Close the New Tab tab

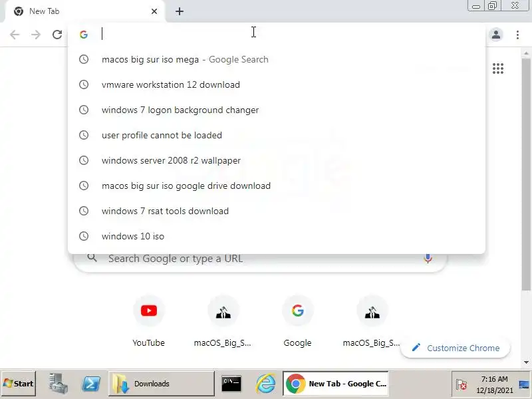(154, 11)
